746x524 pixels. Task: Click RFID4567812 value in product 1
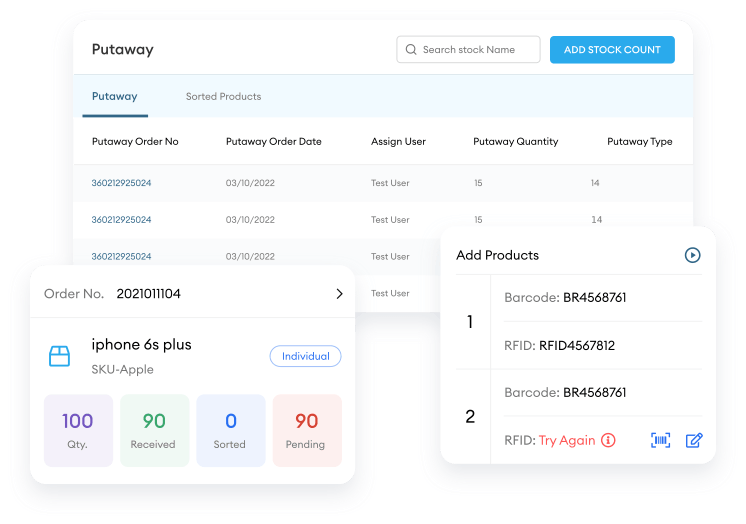(577, 346)
